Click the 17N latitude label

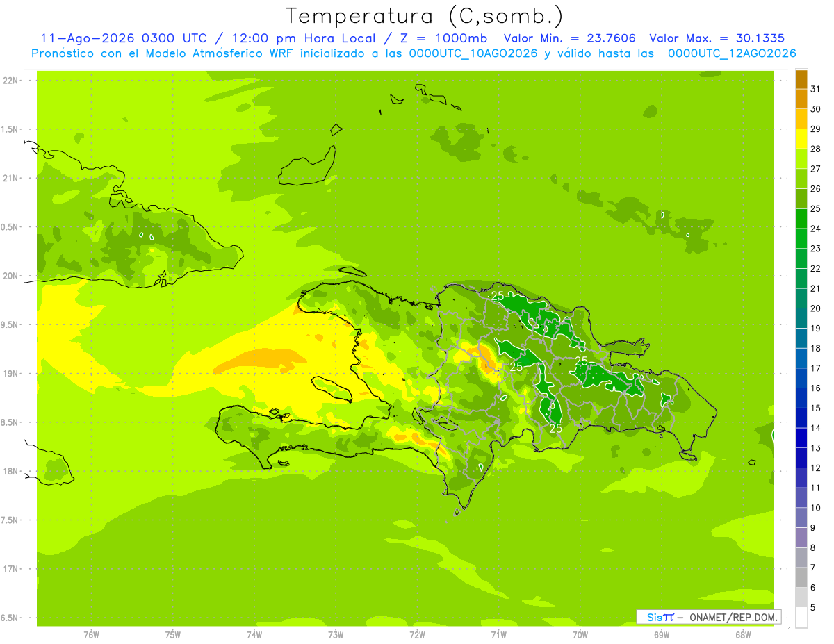pos(11,569)
